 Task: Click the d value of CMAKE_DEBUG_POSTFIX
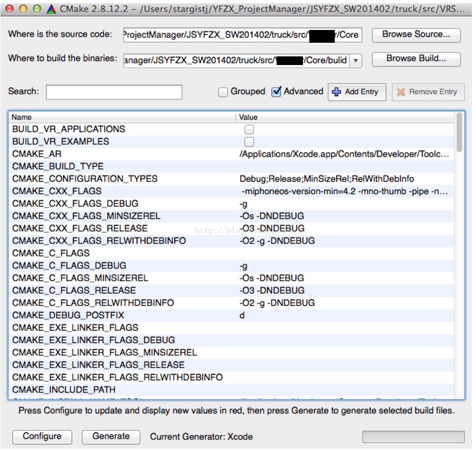(x=242, y=316)
